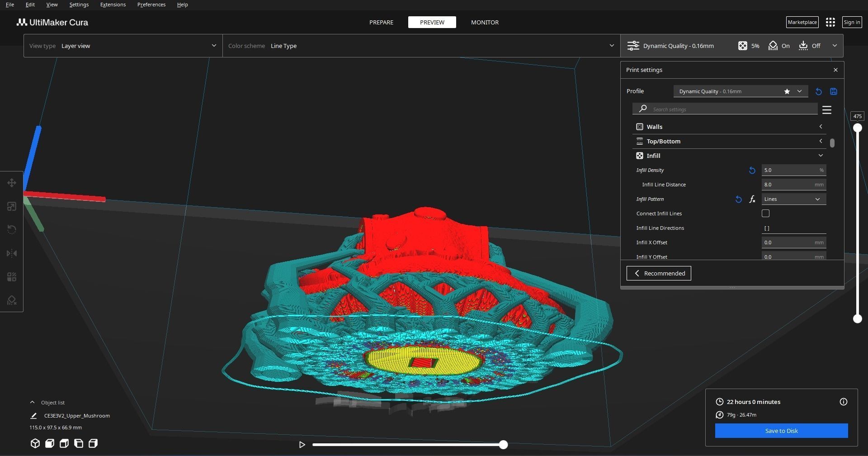Click Save to Disk
This screenshot has width=868, height=456.
(x=781, y=431)
